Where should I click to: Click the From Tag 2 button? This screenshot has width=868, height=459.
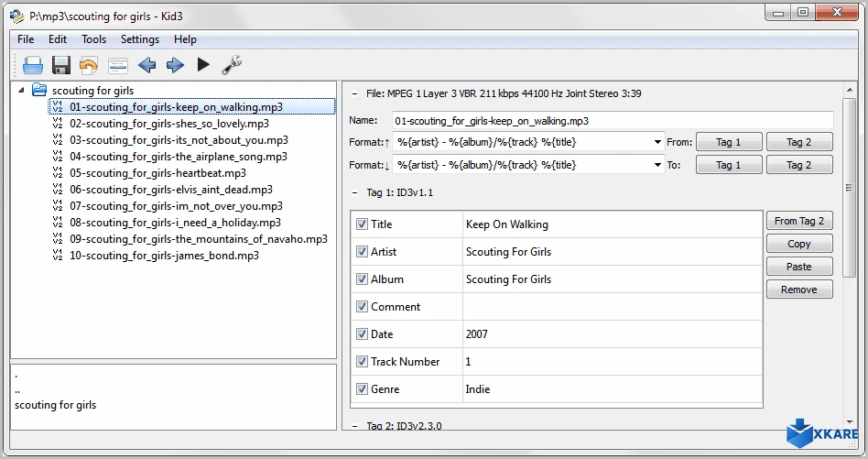[x=799, y=221]
